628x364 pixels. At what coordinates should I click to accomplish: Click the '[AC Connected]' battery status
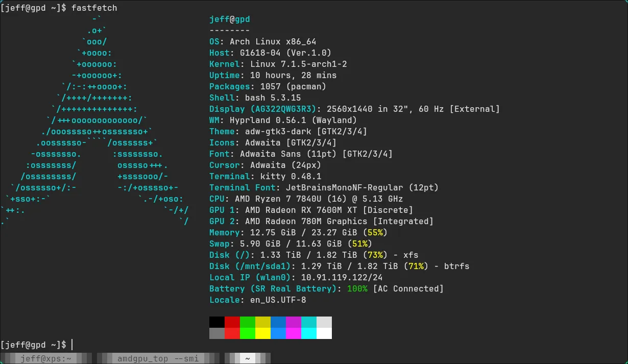click(408, 288)
